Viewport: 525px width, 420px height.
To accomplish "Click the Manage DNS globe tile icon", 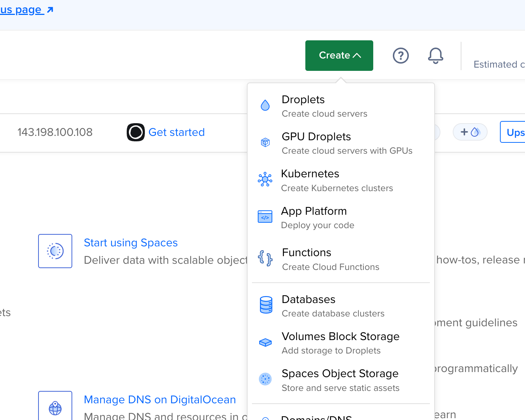I will [55, 406].
